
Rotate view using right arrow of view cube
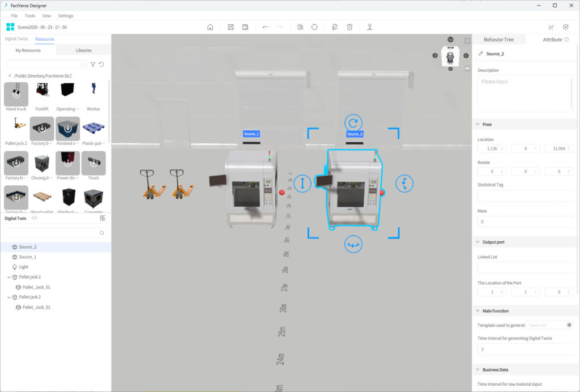pos(466,56)
